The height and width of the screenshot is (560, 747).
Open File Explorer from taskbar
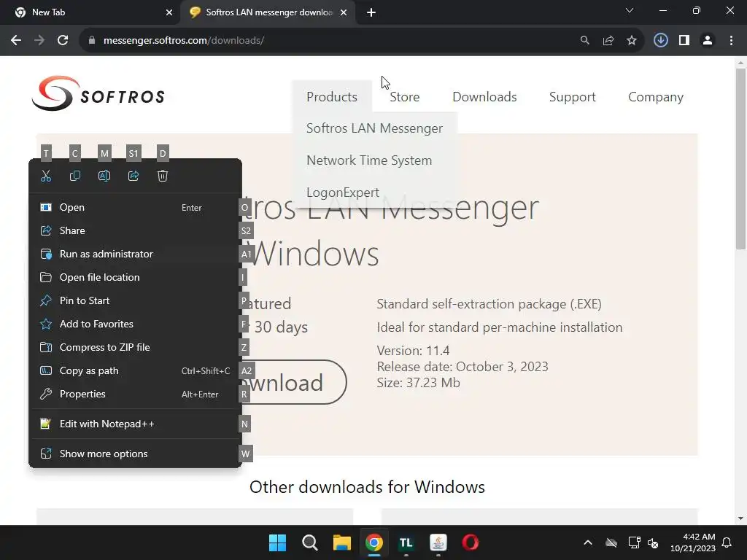coord(341,542)
